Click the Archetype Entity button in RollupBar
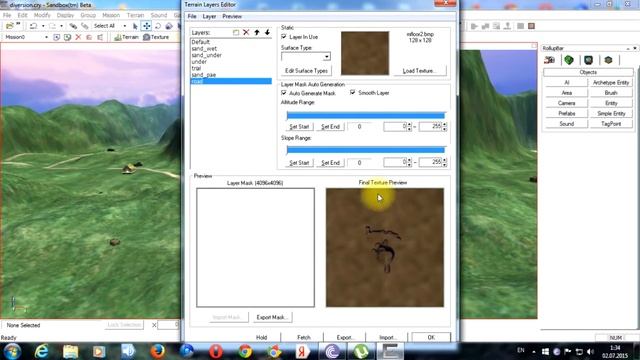This screenshot has width=640, height=360. point(611,82)
